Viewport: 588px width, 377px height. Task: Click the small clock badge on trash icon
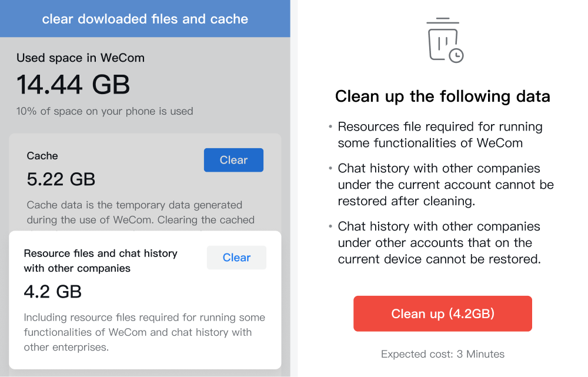click(x=456, y=56)
